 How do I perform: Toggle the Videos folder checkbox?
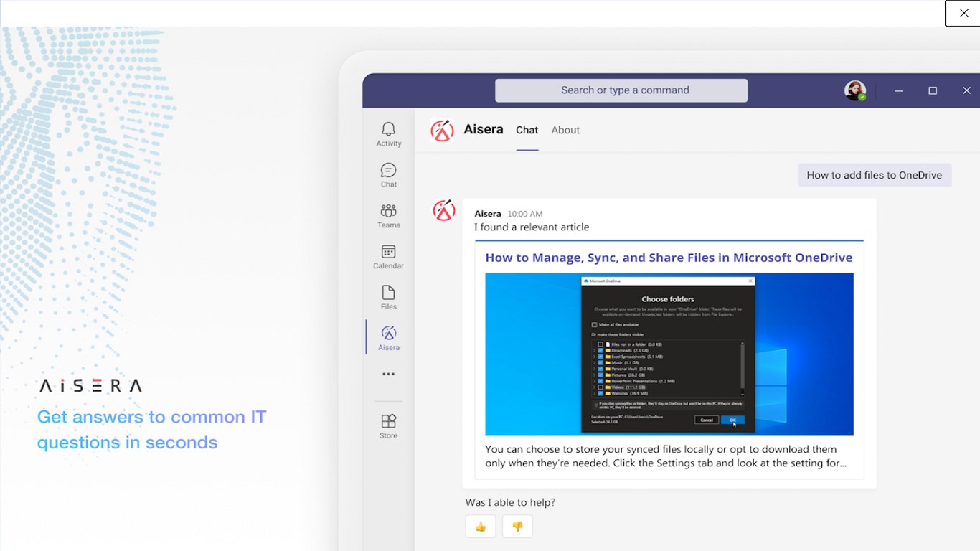coord(600,387)
